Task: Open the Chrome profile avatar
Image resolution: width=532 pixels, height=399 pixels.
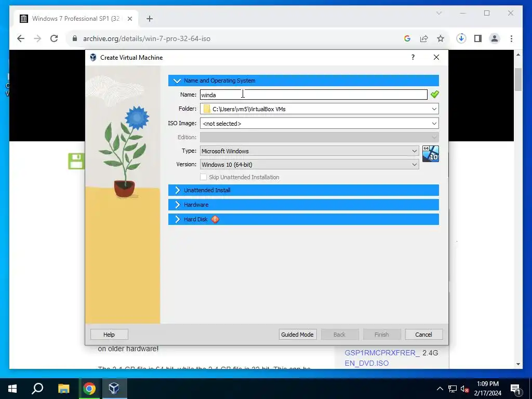Action: 495,38
